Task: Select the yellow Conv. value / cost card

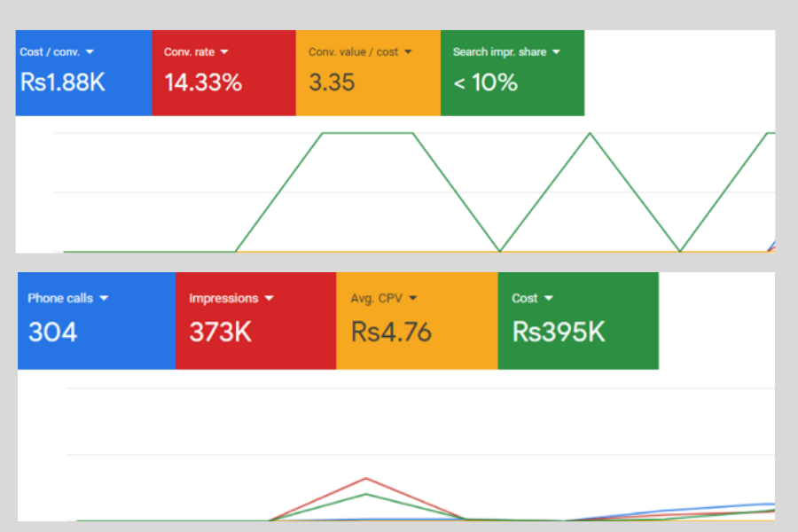Action: pos(368,72)
